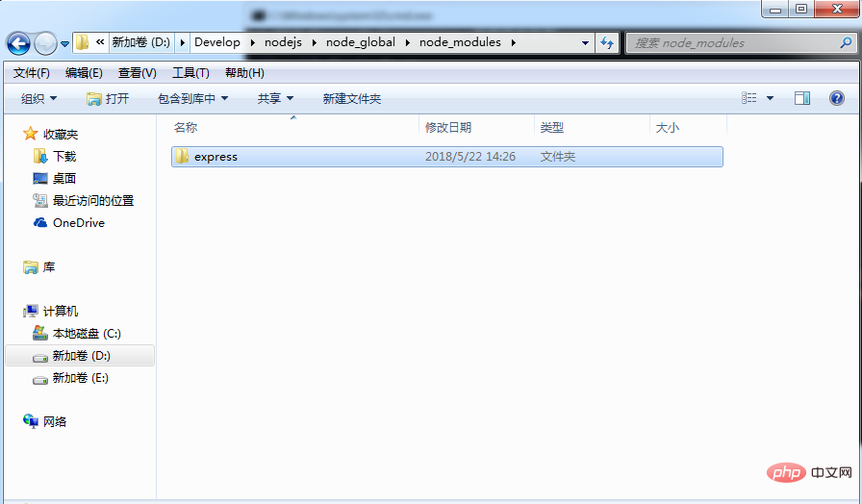Open address bar history dropdown
This screenshot has width=862, height=504.
(585, 43)
